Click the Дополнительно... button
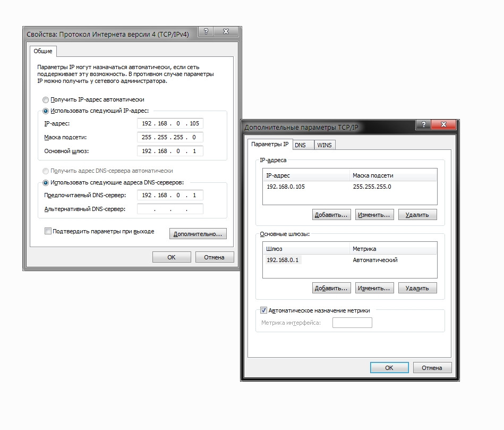504x430 pixels. 198,234
